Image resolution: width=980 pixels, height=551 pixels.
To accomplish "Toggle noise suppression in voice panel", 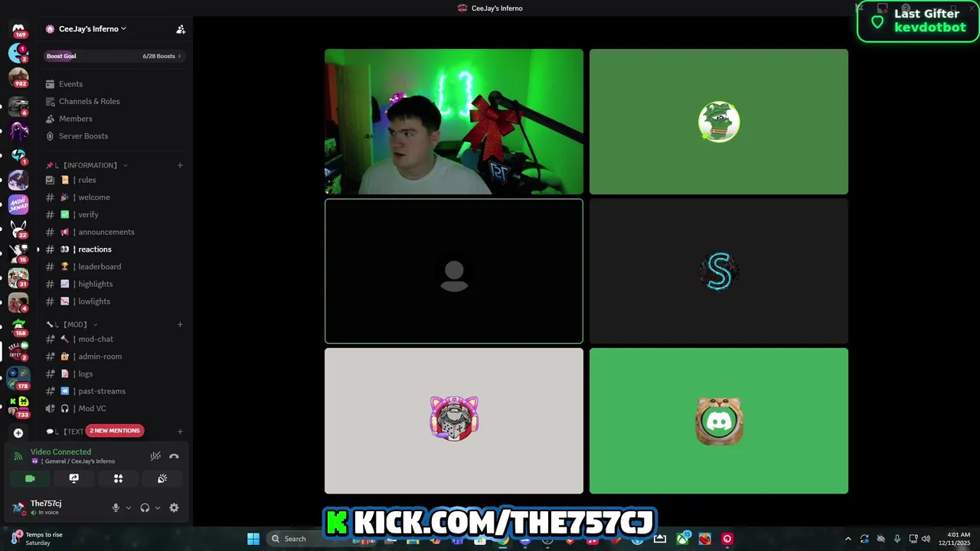I will tap(155, 456).
